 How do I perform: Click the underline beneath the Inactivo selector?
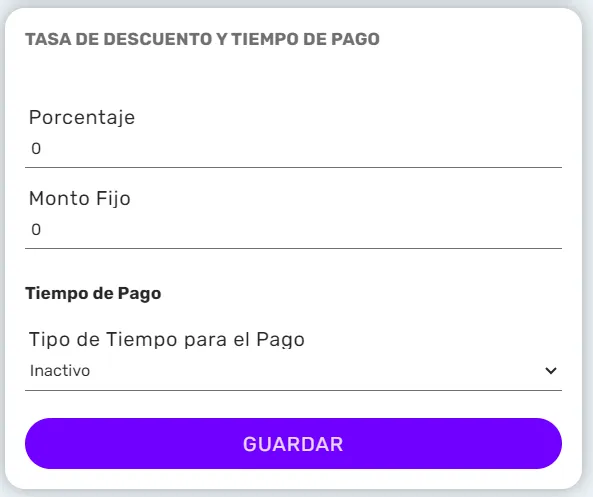293,390
